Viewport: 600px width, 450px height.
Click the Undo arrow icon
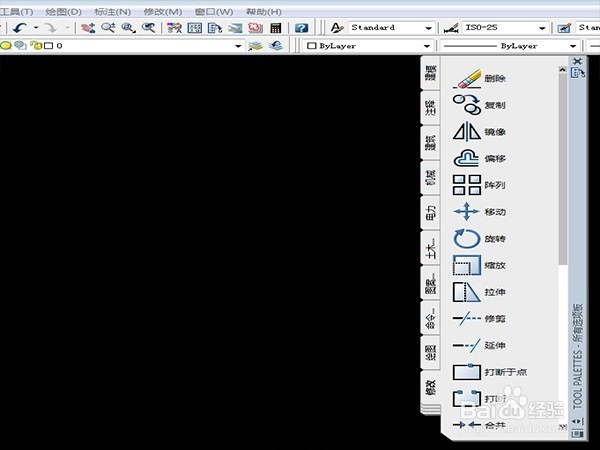click(20, 28)
